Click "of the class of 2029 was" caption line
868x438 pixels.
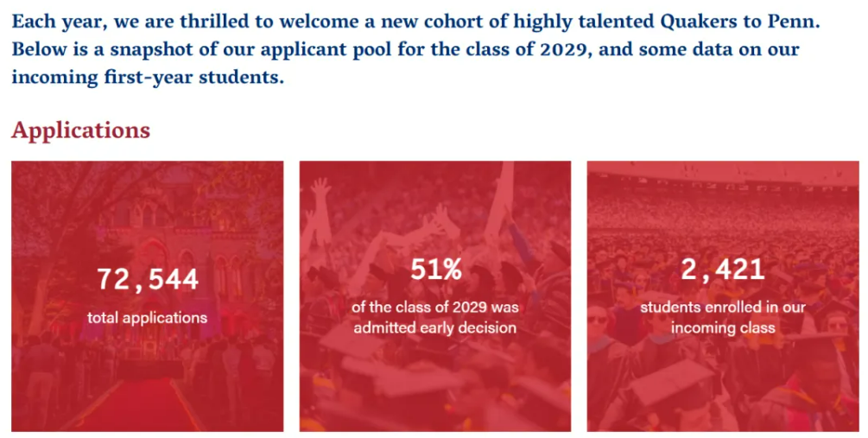[x=435, y=307]
